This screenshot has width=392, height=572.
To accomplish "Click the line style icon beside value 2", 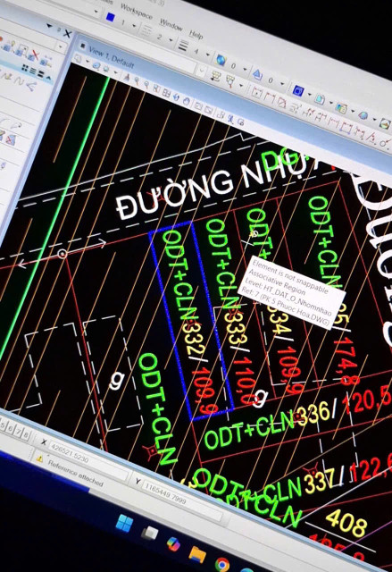I will [x=146, y=32].
